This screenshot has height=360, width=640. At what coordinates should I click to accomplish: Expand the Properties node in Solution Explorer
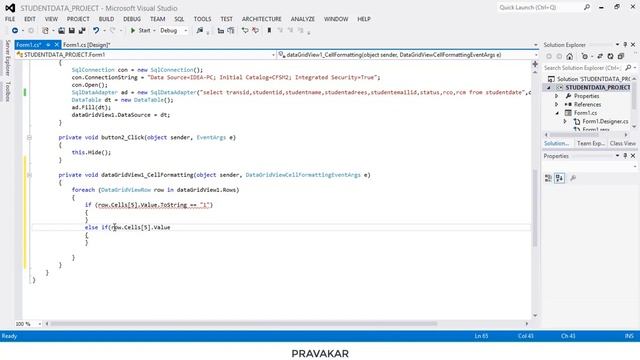click(x=556, y=96)
